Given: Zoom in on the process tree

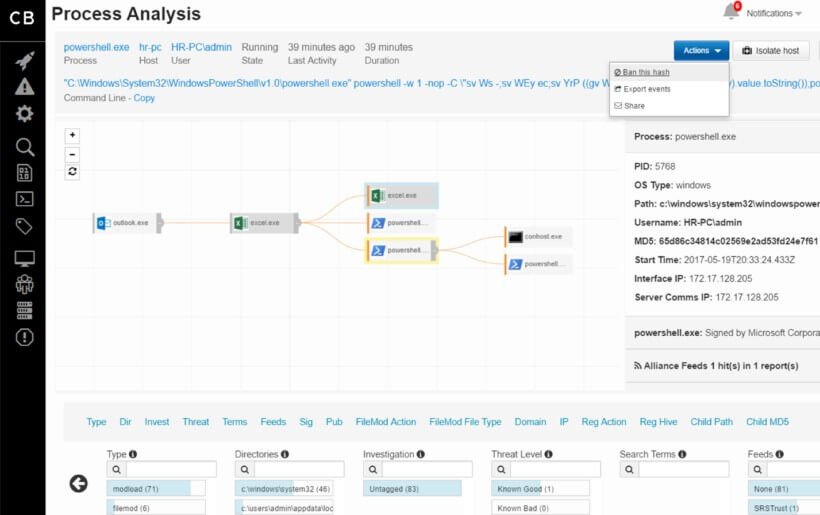Looking at the screenshot, I should click(72, 135).
